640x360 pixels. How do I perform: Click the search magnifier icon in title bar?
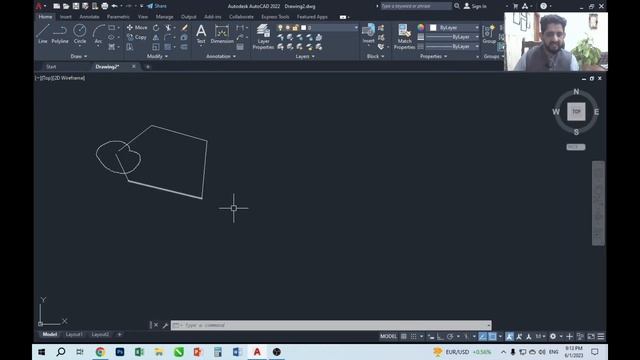point(457,6)
